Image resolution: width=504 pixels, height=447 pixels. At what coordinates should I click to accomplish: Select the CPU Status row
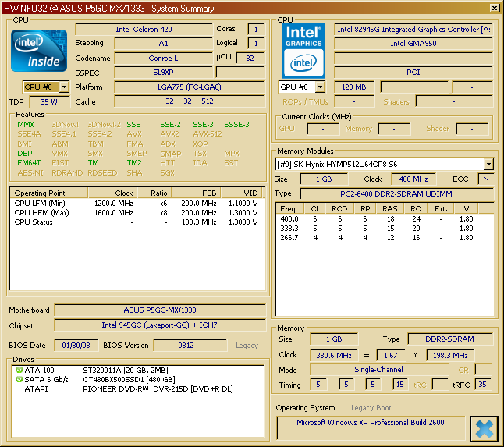pyautogui.click(x=136, y=222)
